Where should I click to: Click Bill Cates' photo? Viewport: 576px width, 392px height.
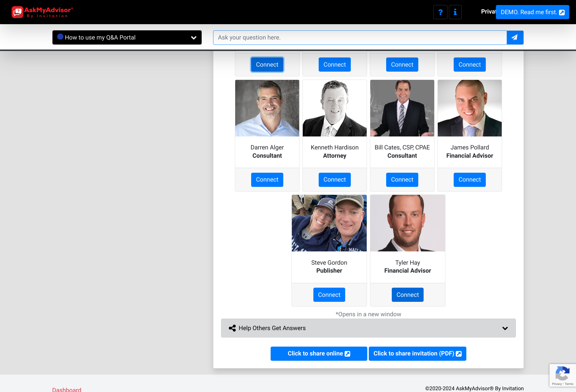pos(402,108)
